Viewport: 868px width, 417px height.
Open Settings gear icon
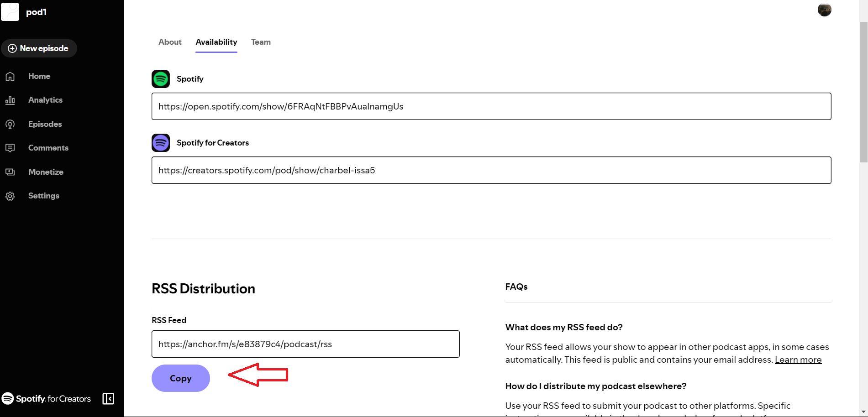(10, 196)
